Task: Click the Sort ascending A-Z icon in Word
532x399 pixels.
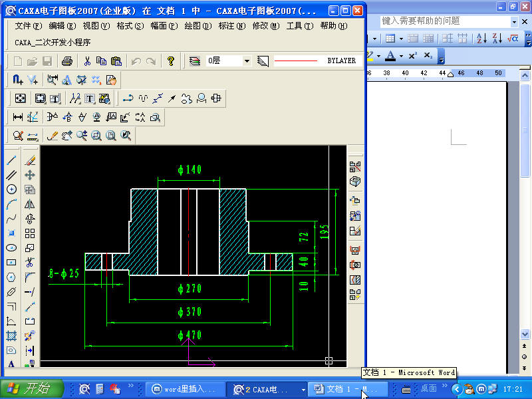Action: (481, 39)
